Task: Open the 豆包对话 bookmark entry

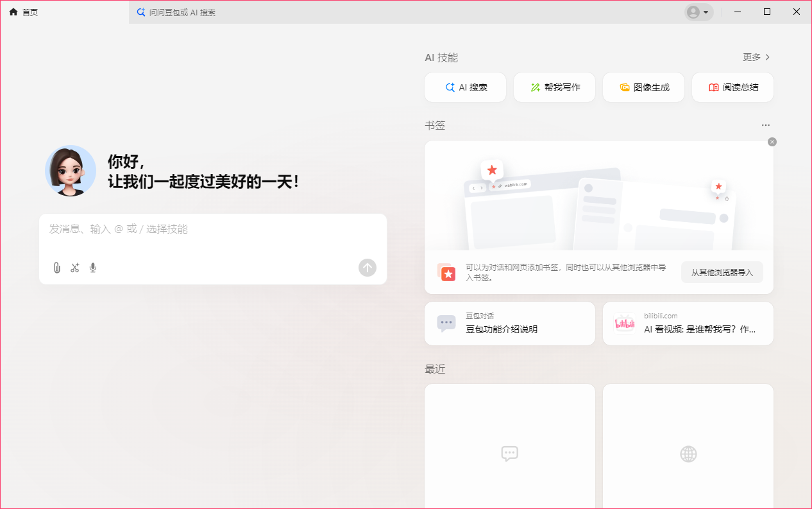Action: click(509, 324)
